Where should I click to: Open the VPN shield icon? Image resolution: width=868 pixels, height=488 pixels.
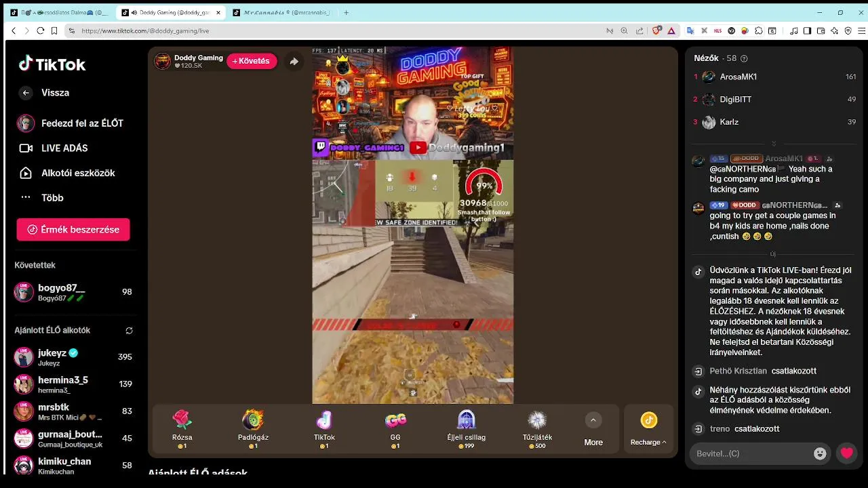coord(848,30)
